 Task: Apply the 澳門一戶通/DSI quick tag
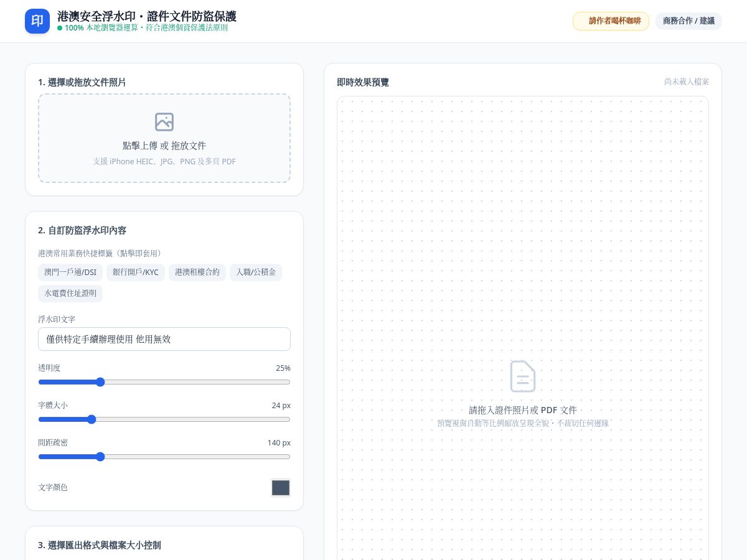click(x=70, y=273)
